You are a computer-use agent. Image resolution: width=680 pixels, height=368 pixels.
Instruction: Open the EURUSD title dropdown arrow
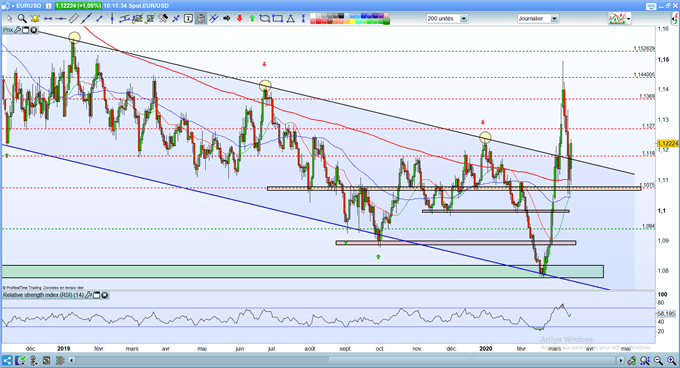point(13,6)
